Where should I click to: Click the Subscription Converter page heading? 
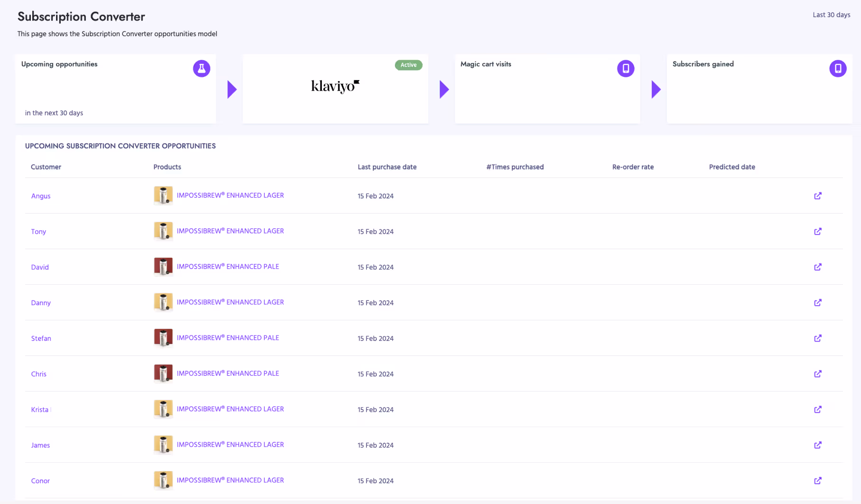tap(81, 17)
